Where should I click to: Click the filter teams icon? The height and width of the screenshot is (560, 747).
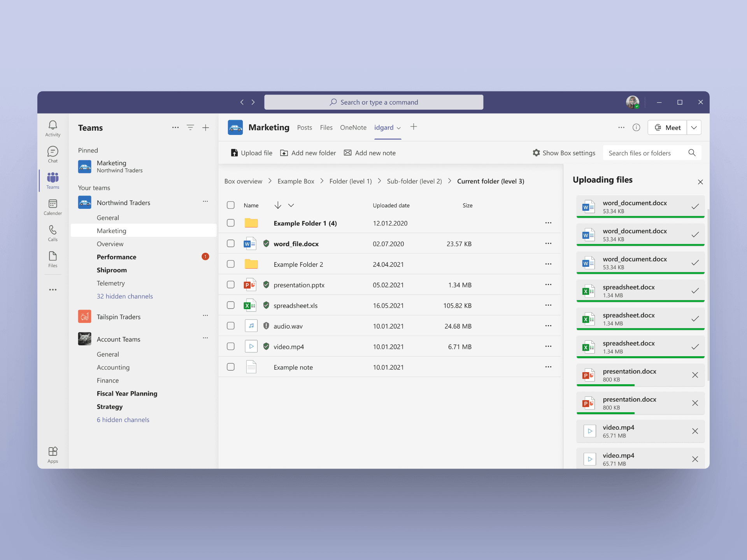tap(190, 128)
